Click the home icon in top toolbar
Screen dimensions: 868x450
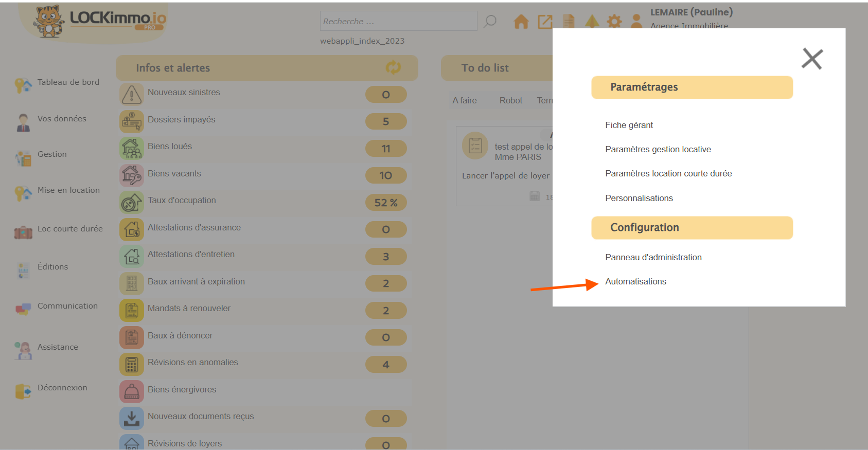pos(521,22)
